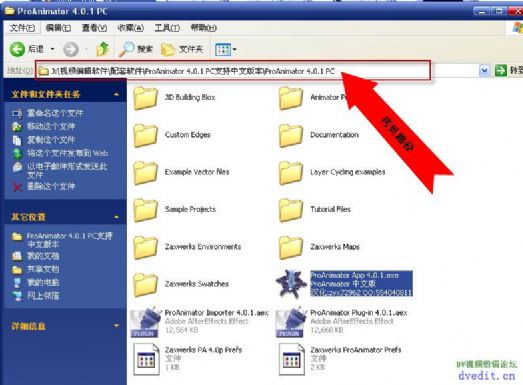
Task: Click E-mail this file task link
Action: pos(67,170)
